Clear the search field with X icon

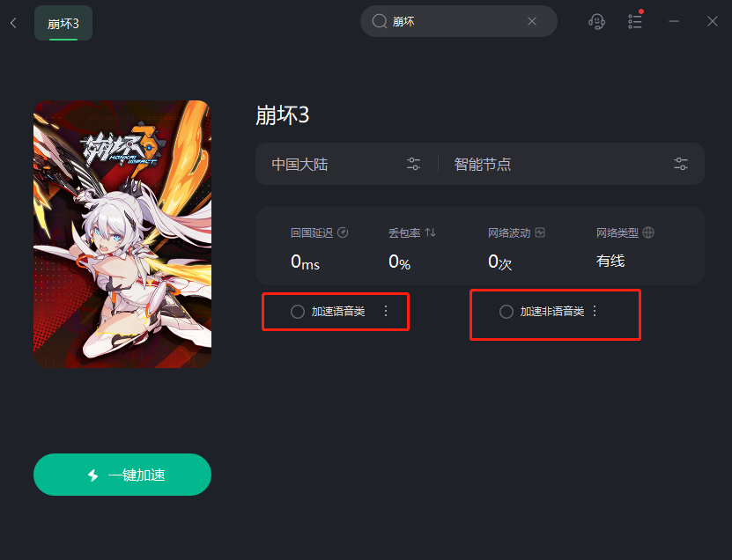[532, 21]
